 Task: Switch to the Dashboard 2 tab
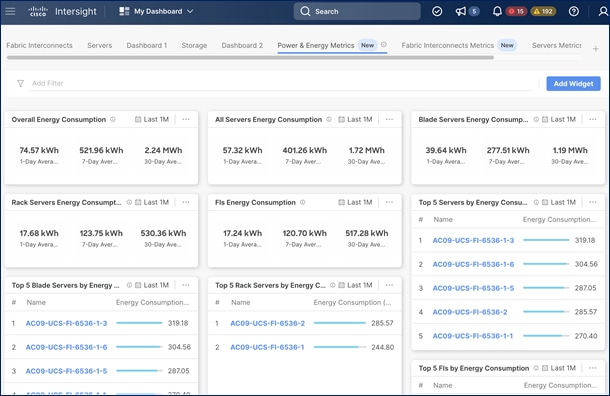(x=242, y=46)
